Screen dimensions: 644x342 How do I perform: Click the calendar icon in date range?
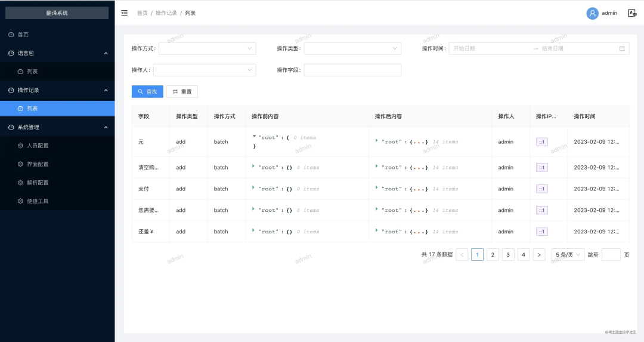click(x=622, y=48)
